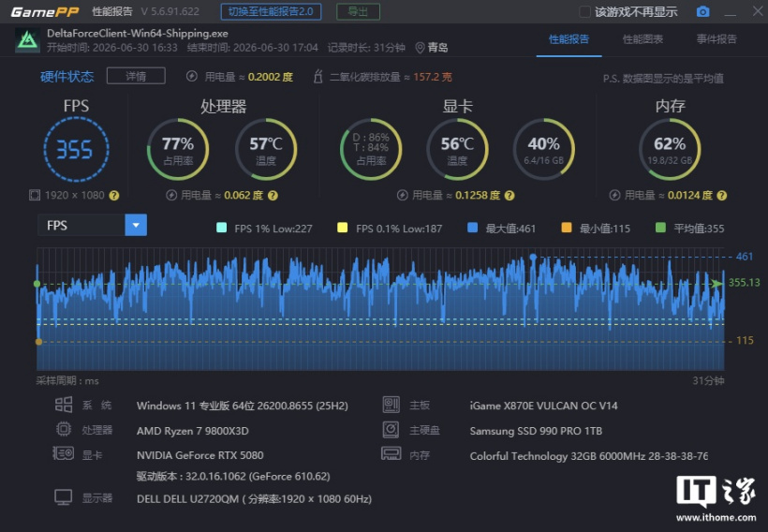Click the 62% memory usage gauge
The height and width of the screenshot is (532, 768).
click(x=670, y=150)
